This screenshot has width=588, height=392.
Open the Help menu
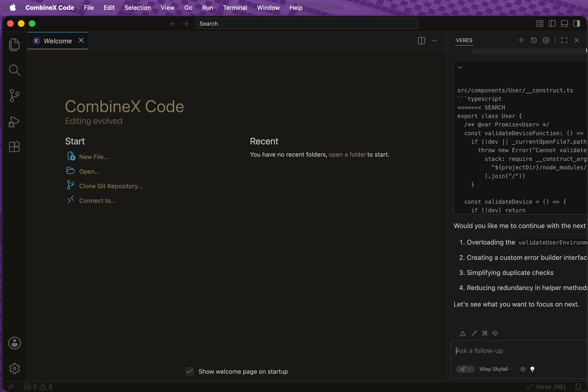[x=296, y=8]
